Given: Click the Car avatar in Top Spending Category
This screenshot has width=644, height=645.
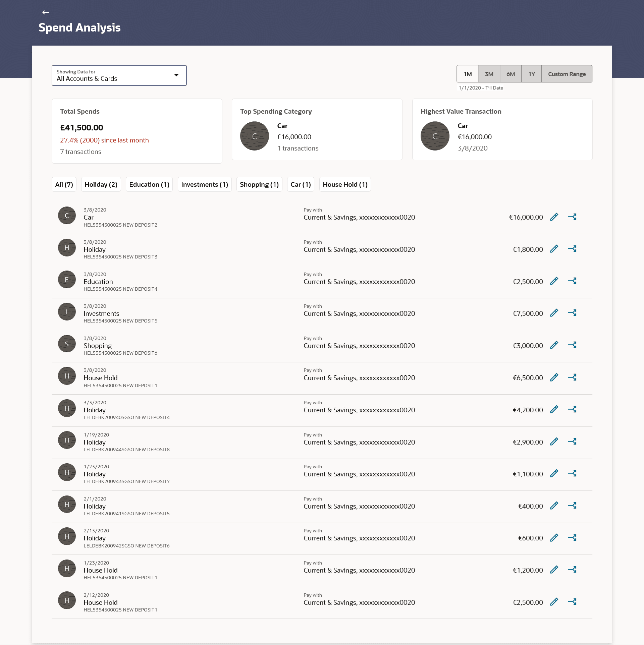Looking at the screenshot, I should click(x=255, y=136).
